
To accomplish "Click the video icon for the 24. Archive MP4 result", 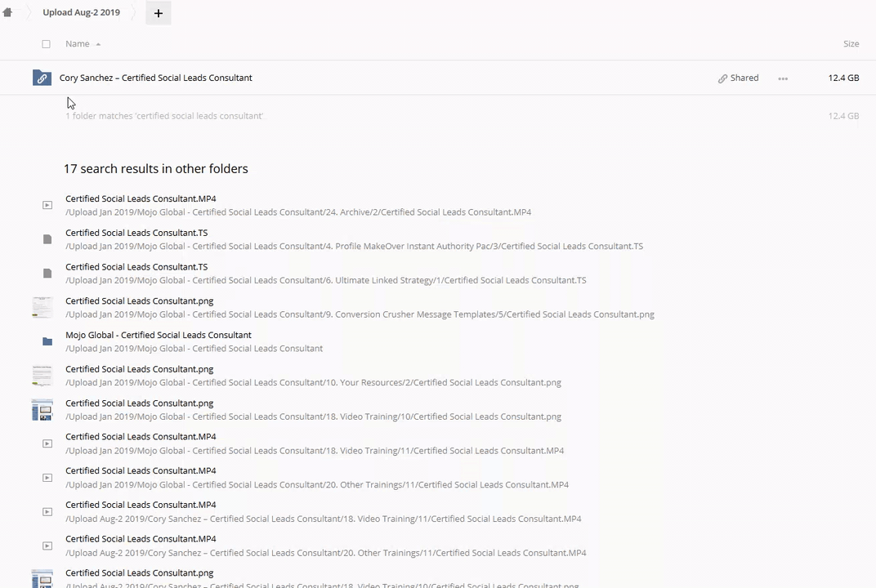I will point(47,205).
